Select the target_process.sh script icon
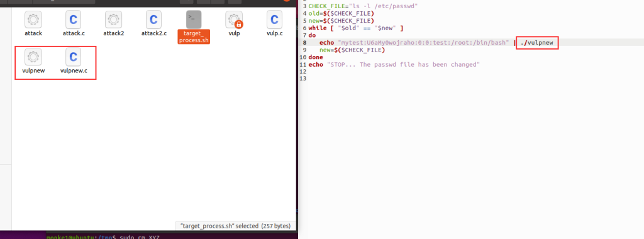Viewport: 644px width, 239px height. pos(194,19)
